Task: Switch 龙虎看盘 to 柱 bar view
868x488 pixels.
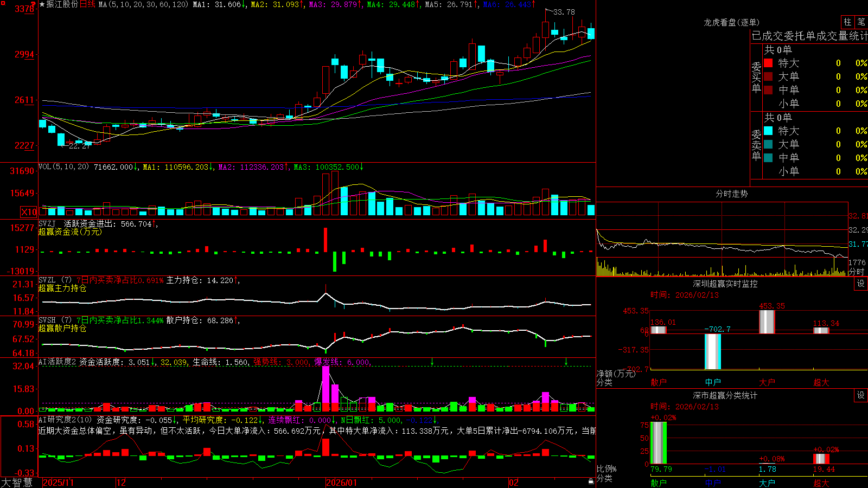Action: tap(847, 22)
